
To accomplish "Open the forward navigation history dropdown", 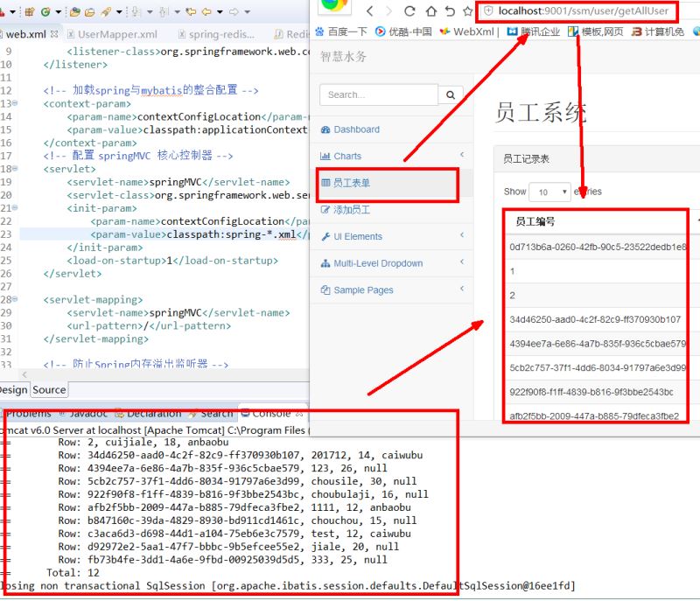I will point(248,12).
